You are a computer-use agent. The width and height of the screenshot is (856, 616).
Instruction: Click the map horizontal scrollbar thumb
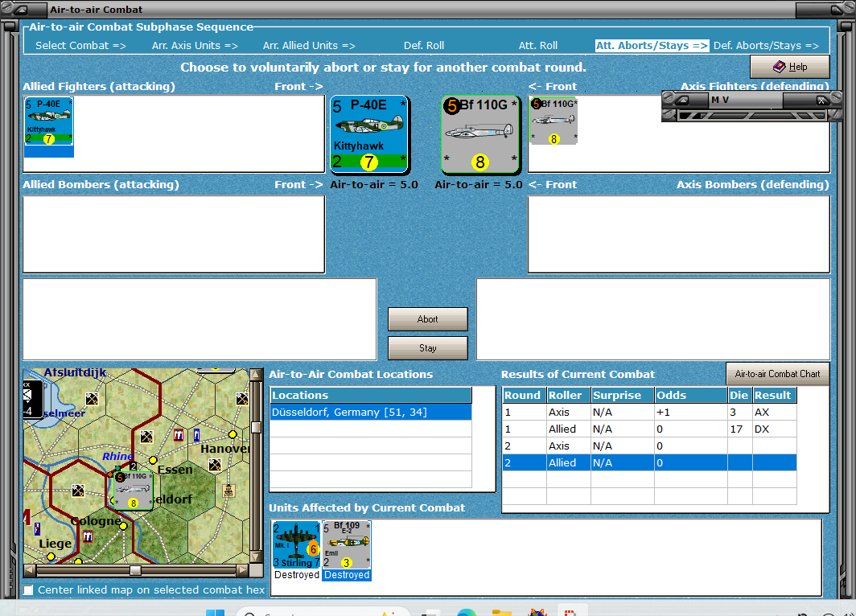coord(135,570)
